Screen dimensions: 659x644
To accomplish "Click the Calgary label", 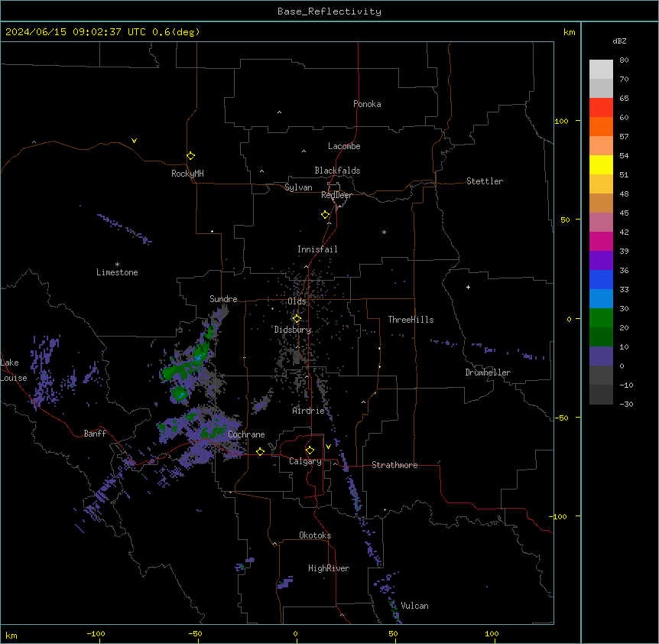I will (305, 461).
